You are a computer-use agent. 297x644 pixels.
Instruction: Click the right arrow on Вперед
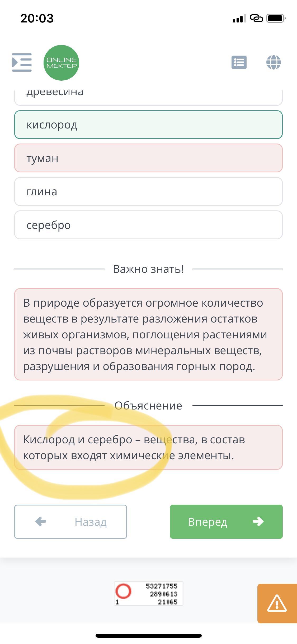[x=258, y=521]
